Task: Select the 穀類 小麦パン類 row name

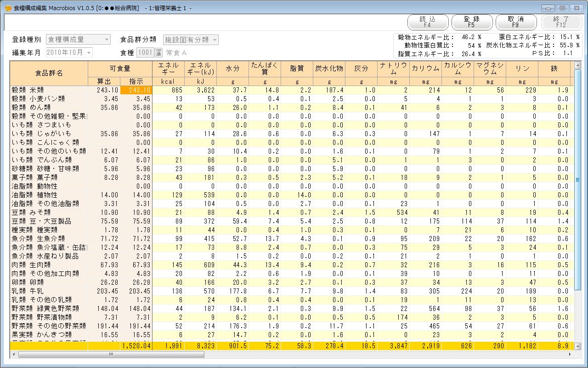Action: tap(49, 98)
